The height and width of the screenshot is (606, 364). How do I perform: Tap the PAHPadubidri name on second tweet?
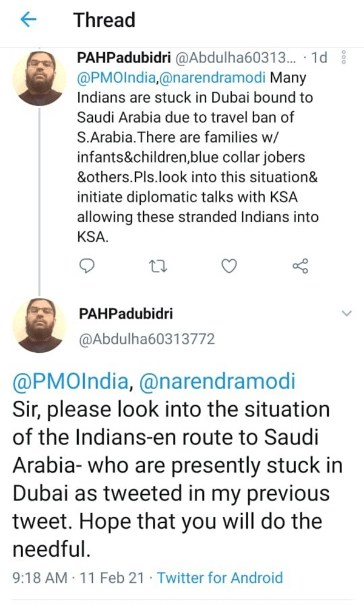[x=124, y=313]
